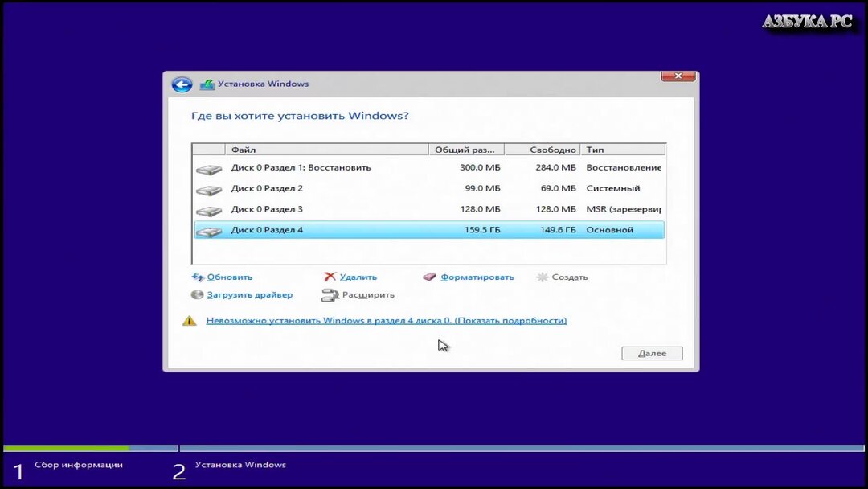Open the Загрузить драйвер link
The image size is (868, 489).
click(250, 294)
